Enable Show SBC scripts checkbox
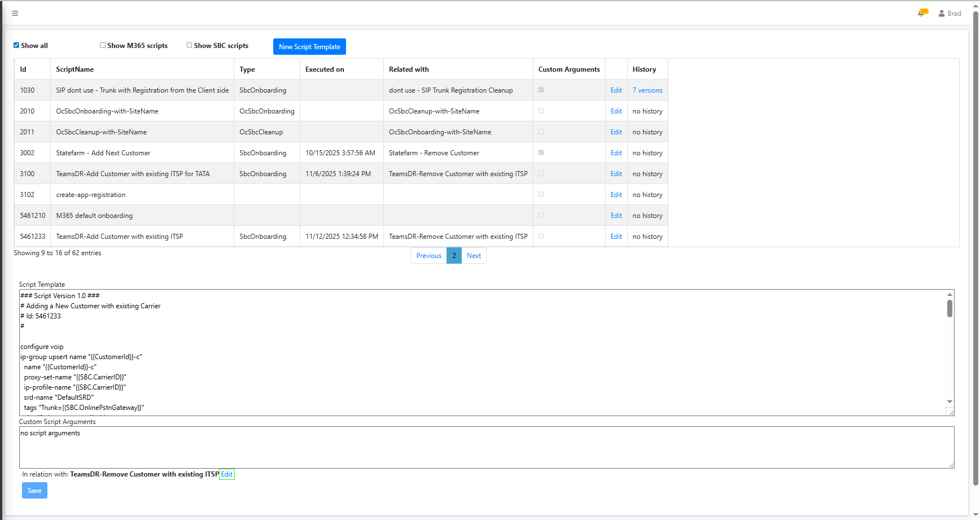Screen dimensions: 980x520 pyautogui.click(x=190, y=45)
